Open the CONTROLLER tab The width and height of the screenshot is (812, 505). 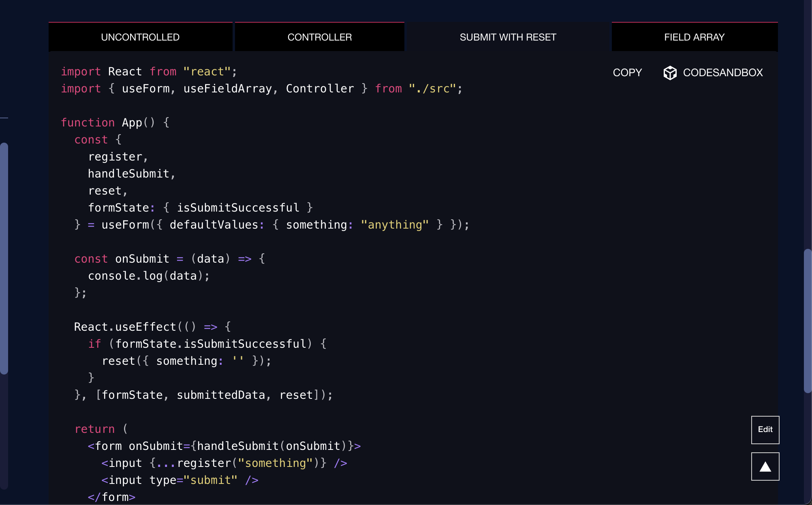pos(320,37)
